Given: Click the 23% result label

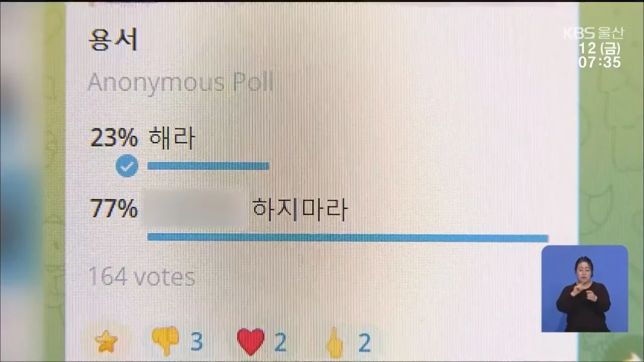Looking at the screenshot, I should click(114, 137).
